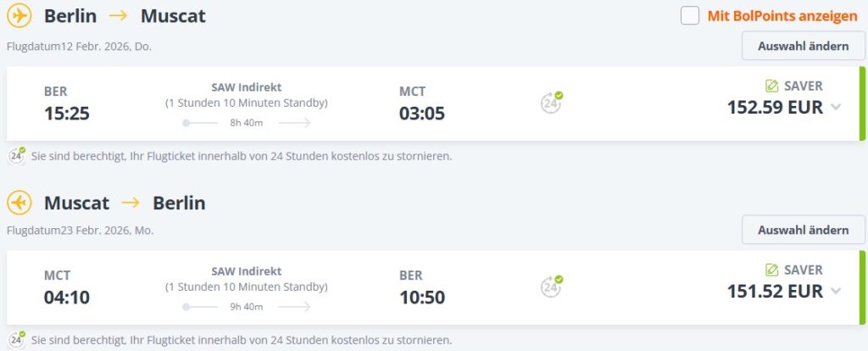This screenshot has width=868, height=351.
Task: Open the SAW Indirekt details of outbound flight
Action: [x=247, y=87]
